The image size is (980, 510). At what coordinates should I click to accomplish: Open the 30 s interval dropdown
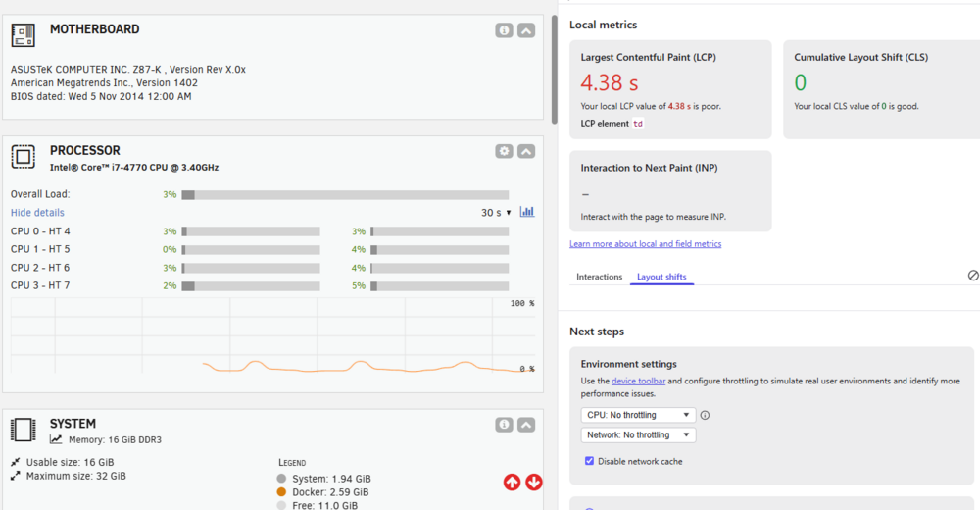[x=496, y=213]
